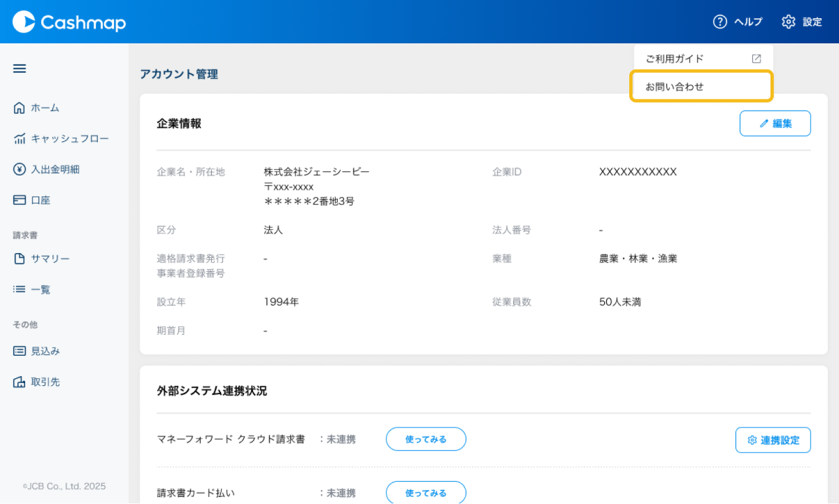This screenshot has height=504, width=839.
Task: Select お問い合わせ from the help menu
Action: click(701, 85)
